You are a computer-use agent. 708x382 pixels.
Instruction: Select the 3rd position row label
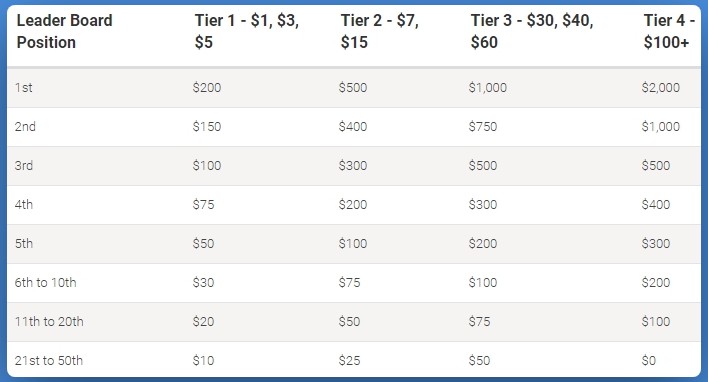pyautogui.click(x=24, y=166)
